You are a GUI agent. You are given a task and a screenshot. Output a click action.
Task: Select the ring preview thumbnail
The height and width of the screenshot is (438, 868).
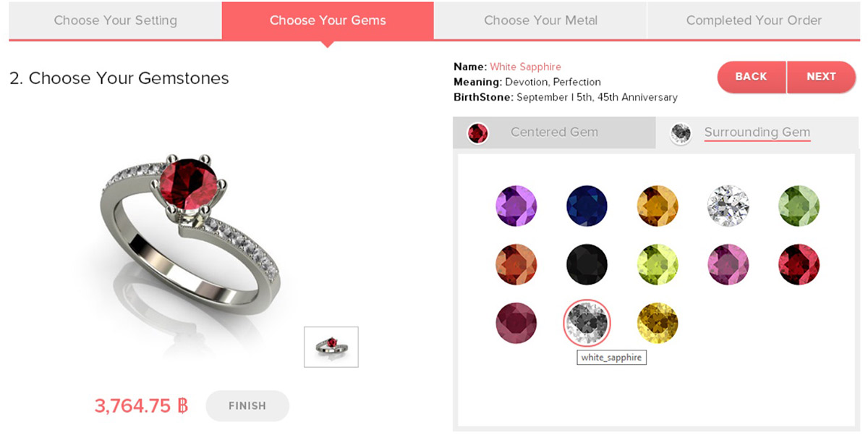[x=331, y=347]
